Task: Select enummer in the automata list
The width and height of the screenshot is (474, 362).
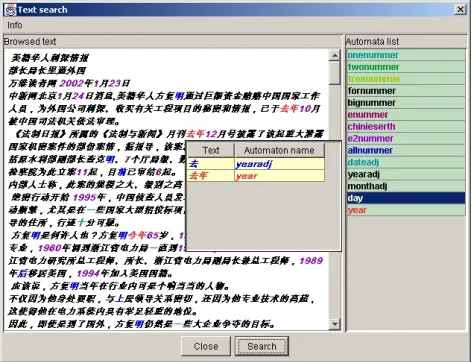Action: [406, 115]
